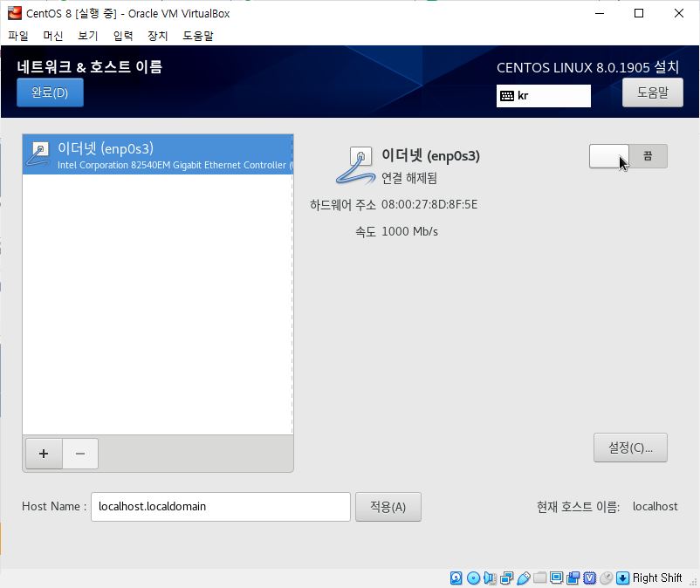Screen dimensions: 700x588
Task: Click the CPU virtualization V status icon
Action: point(590,578)
